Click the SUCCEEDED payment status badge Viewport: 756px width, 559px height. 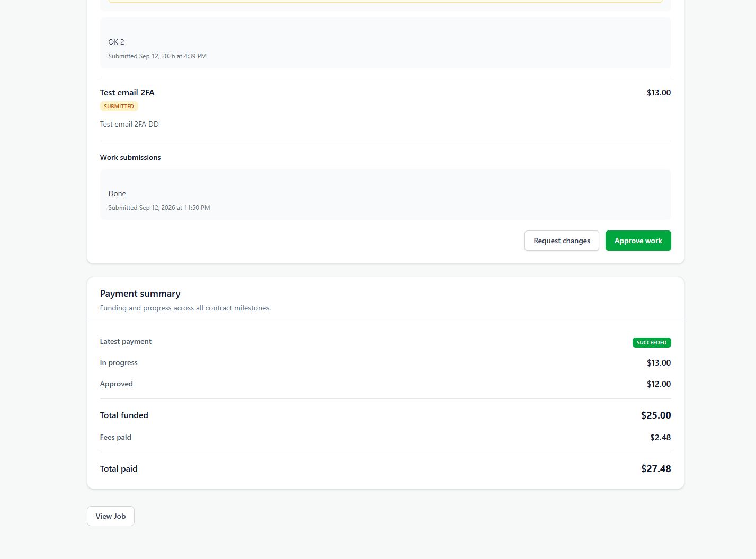click(x=652, y=342)
